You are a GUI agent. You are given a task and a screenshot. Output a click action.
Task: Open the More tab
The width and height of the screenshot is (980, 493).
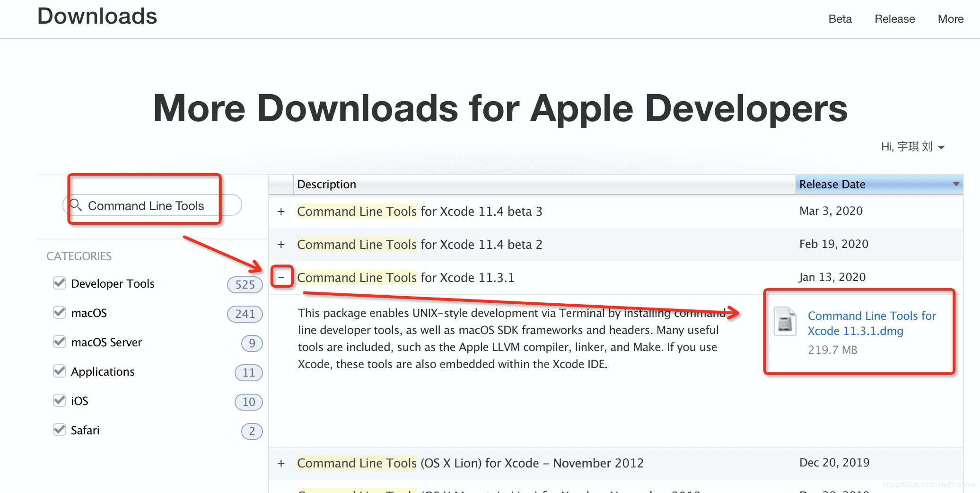click(951, 19)
